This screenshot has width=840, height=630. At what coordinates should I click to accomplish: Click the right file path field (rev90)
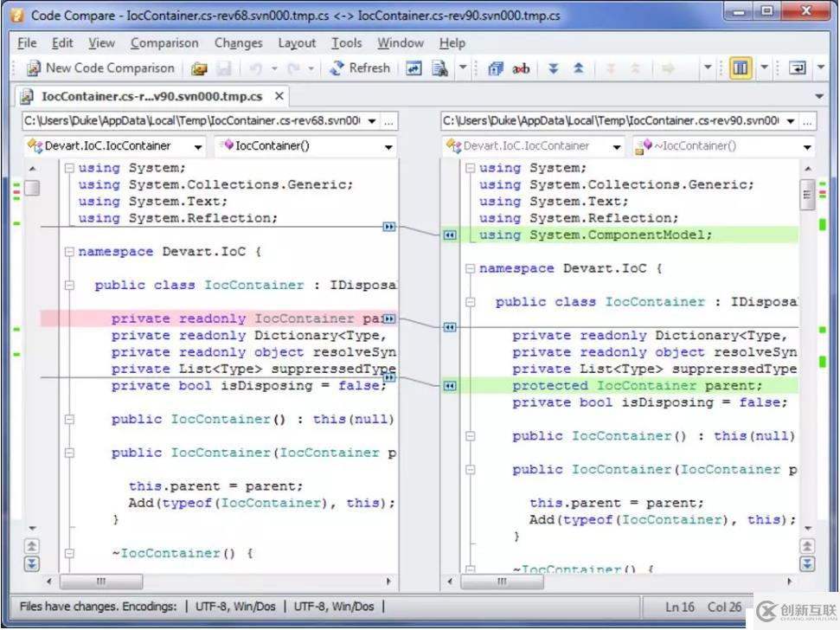point(612,121)
